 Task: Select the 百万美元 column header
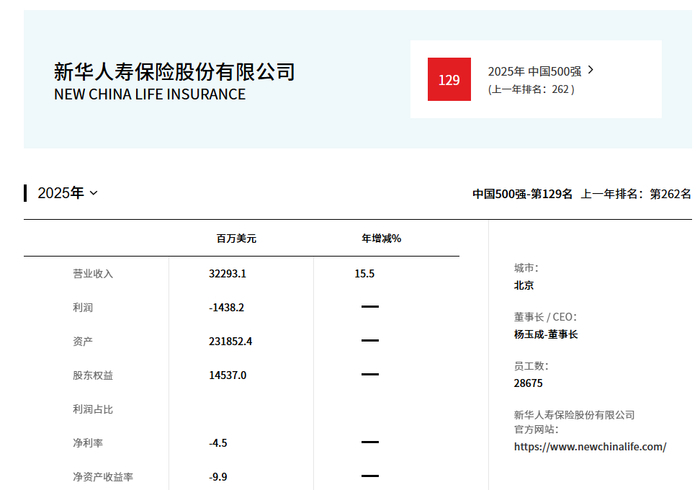point(236,239)
